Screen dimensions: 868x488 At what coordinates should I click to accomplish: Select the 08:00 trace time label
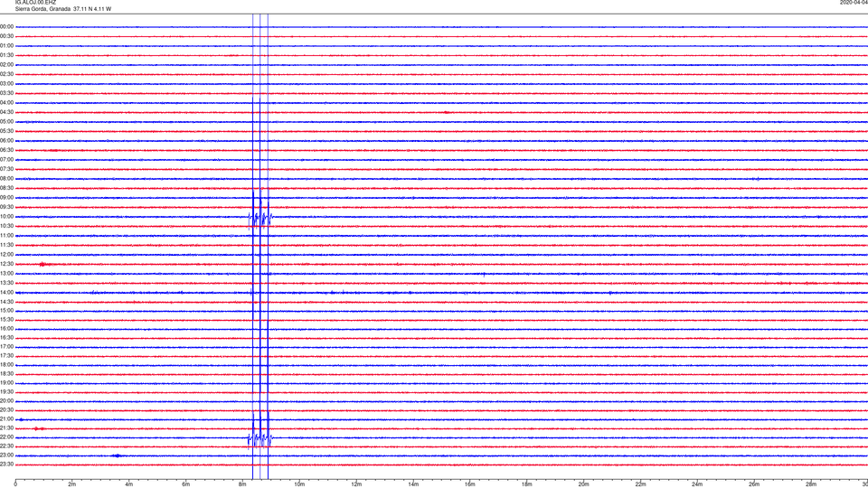point(6,179)
